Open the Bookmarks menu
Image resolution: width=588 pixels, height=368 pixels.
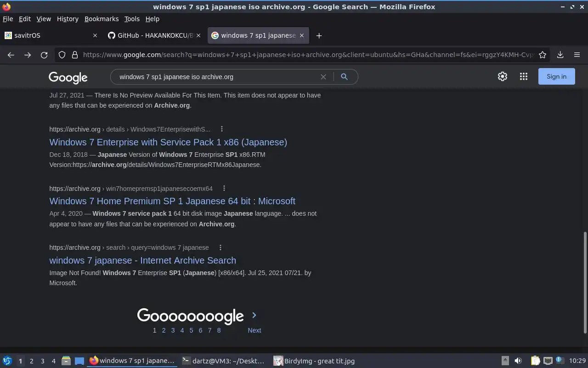point(102,19)
